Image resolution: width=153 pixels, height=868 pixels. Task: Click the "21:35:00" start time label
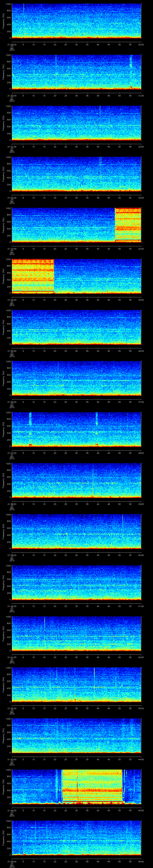12,351
